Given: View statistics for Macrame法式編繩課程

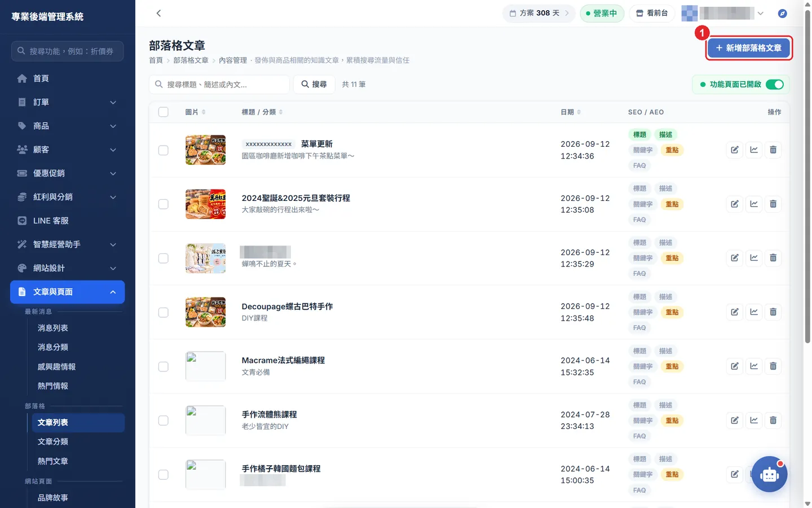Looking at the screenshot, I should [754, 366].
